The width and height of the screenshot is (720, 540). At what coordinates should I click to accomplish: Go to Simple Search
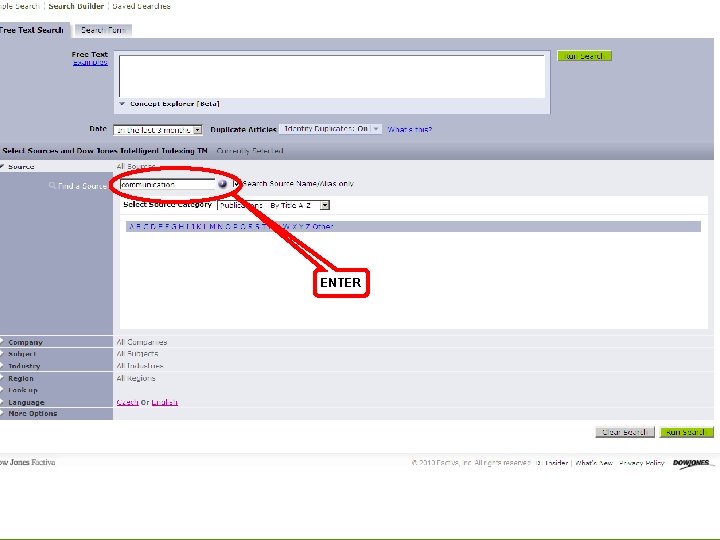[20, 6]
